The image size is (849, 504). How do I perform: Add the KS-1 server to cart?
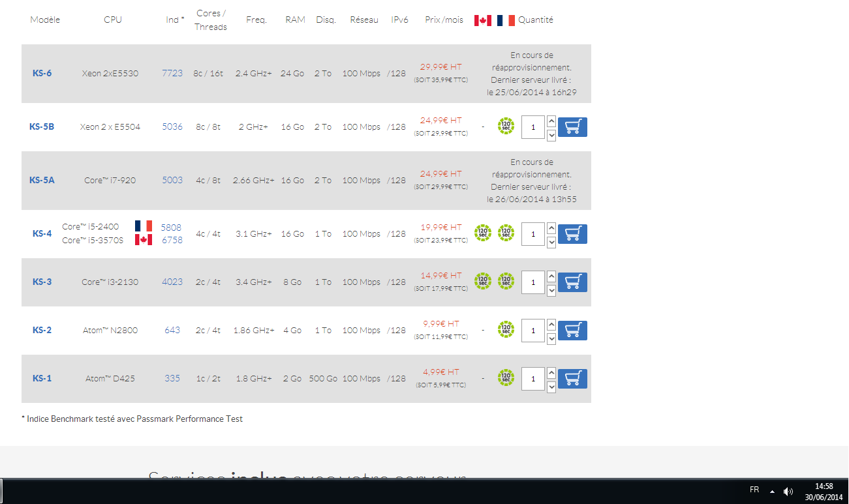pos(572,379)
